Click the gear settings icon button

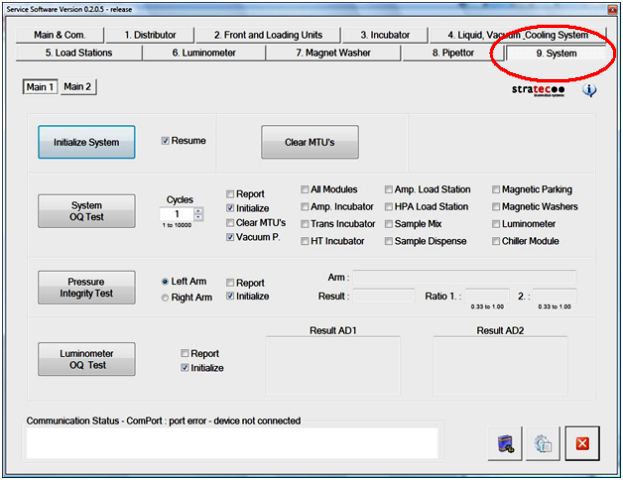541,443
